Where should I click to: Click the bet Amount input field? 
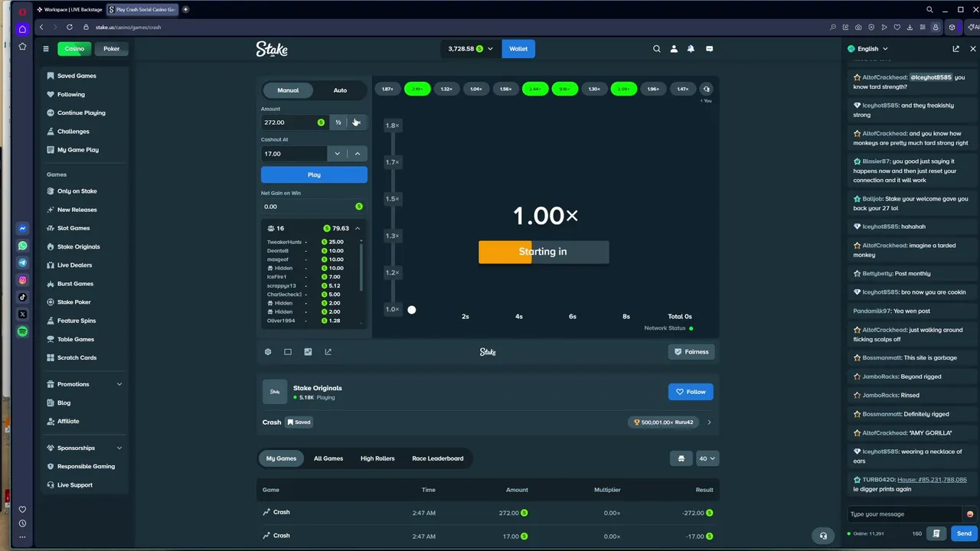[x=294, y=122]
